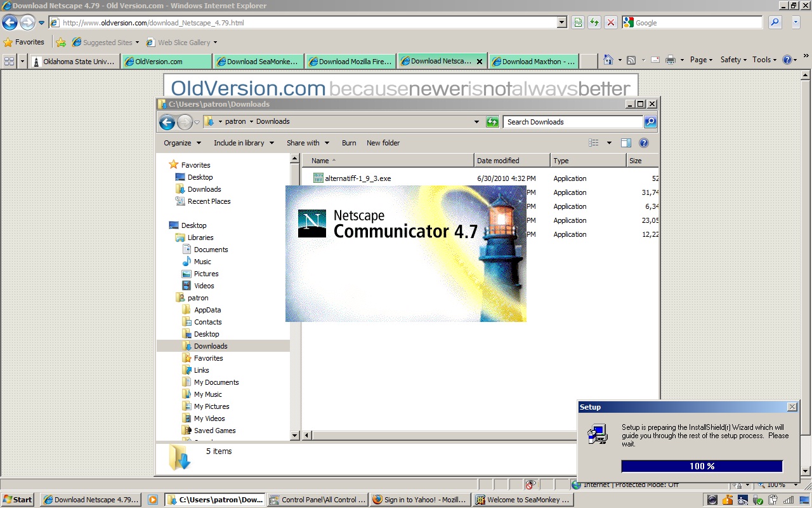
Task: Stop loading the Internet Explorer page
Action: click(x=611, y=23)
